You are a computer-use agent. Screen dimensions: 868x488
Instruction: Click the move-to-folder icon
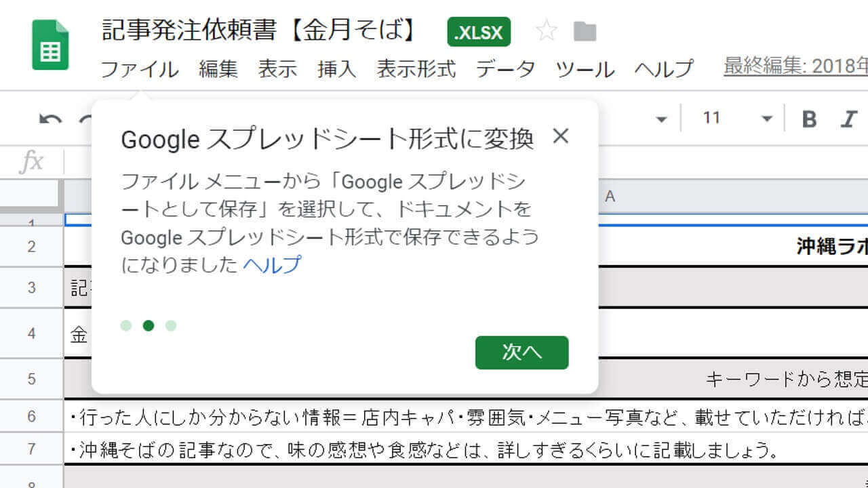pyautogui.click(x=585, y=31)
